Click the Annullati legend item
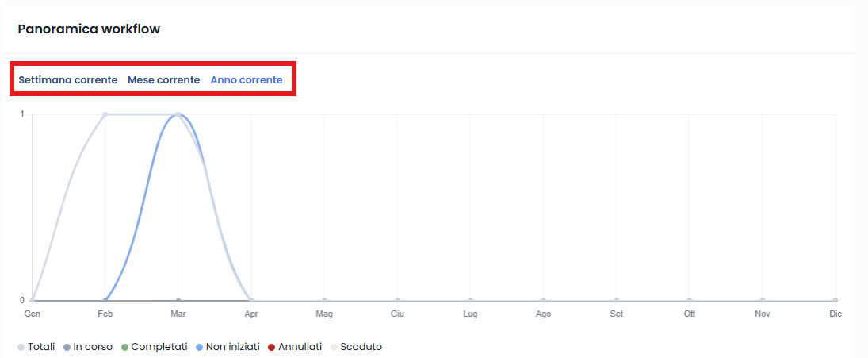 tap(295, 347)
